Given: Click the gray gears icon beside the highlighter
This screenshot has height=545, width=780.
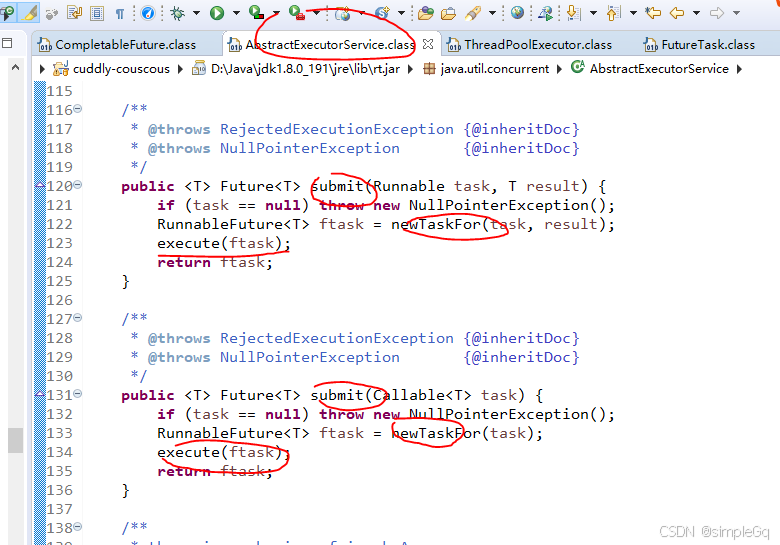Looking at the screenshot, I should (51, 13).
